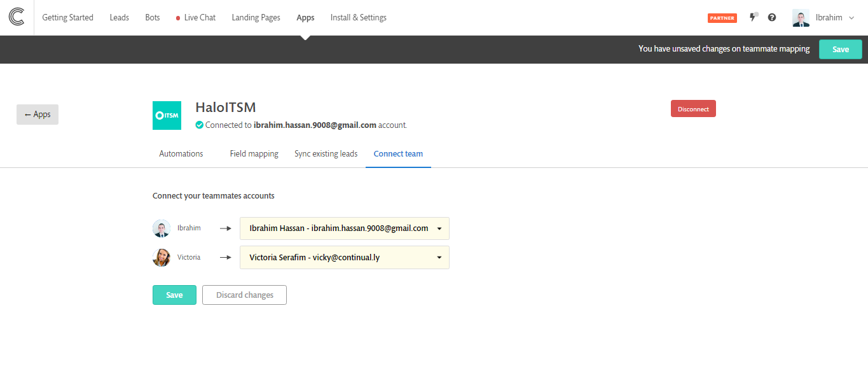Click the HaloITSM app logo

click(x=167, y=115)
